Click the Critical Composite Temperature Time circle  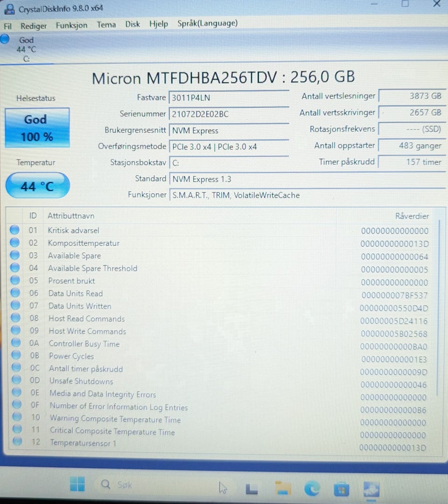click(x=17, y=429)
